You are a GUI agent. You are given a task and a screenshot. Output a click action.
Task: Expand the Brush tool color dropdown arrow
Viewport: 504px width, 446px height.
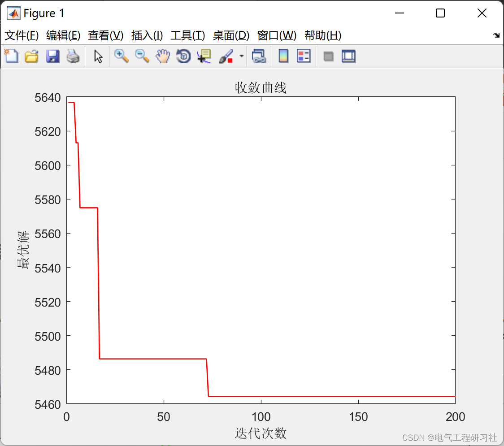pos(242,56)
